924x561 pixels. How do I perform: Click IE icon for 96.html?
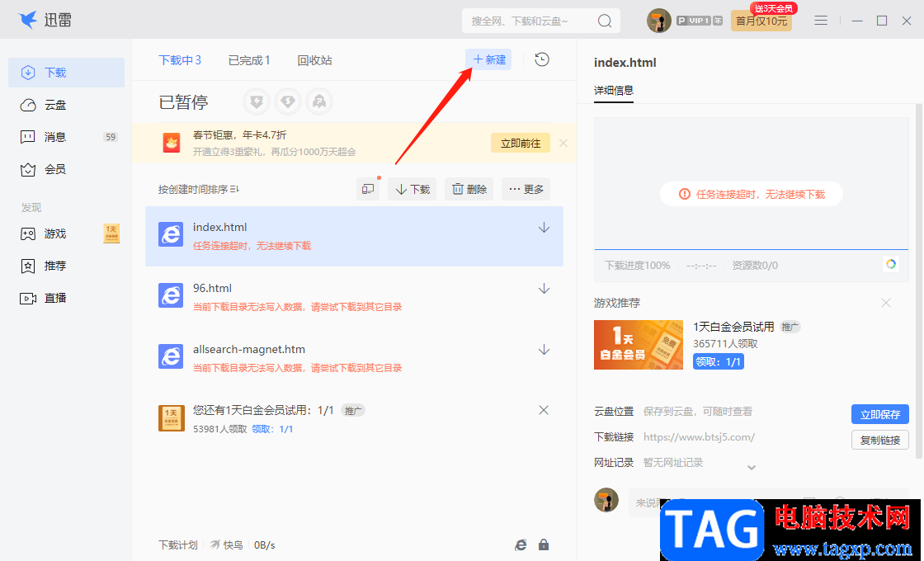(x=171, y=295)
